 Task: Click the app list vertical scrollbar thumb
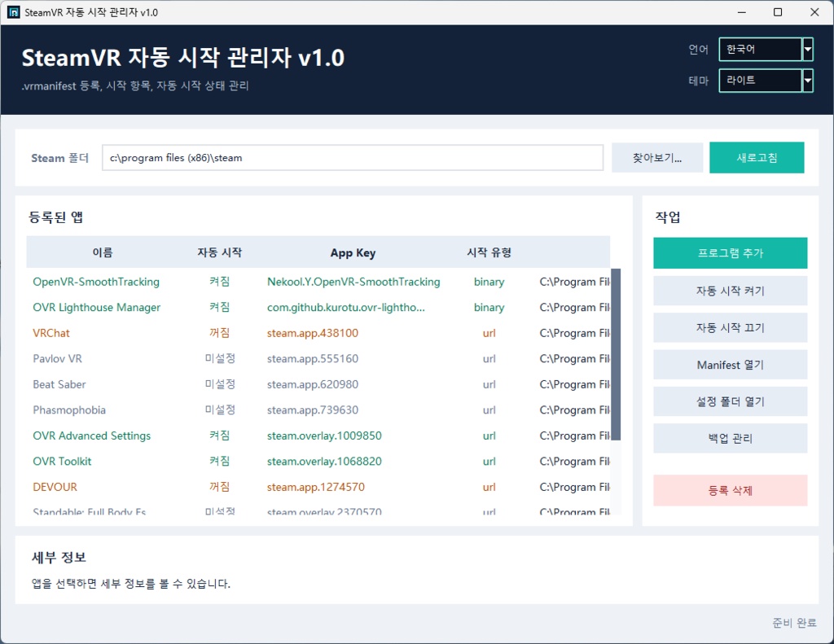coord(616,354)
